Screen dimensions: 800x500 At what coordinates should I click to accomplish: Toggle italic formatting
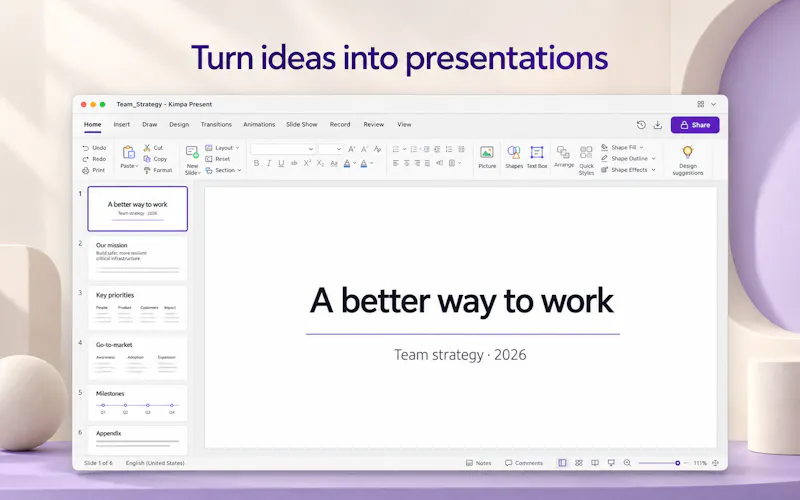coord(269,163)
